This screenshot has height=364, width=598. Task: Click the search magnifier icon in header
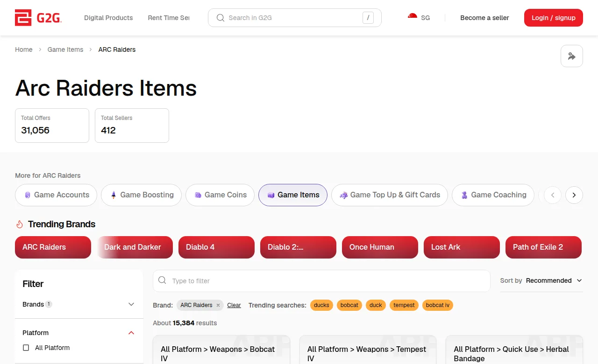pos(221,18)
